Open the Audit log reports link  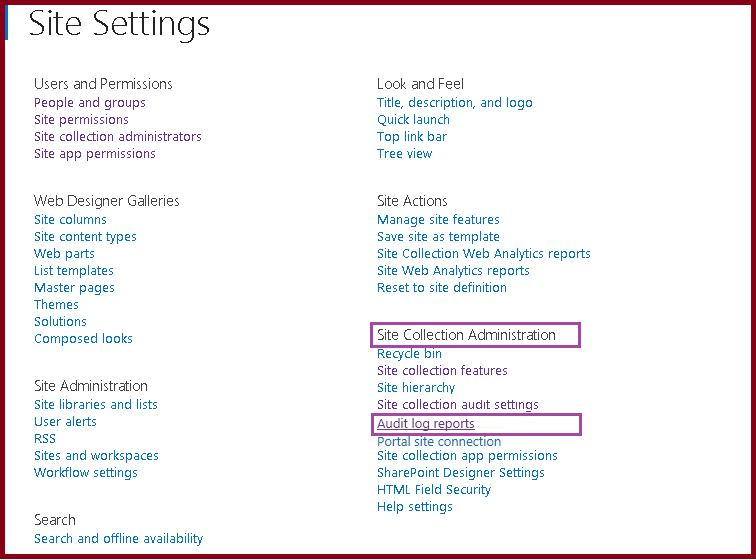point(426,423)
